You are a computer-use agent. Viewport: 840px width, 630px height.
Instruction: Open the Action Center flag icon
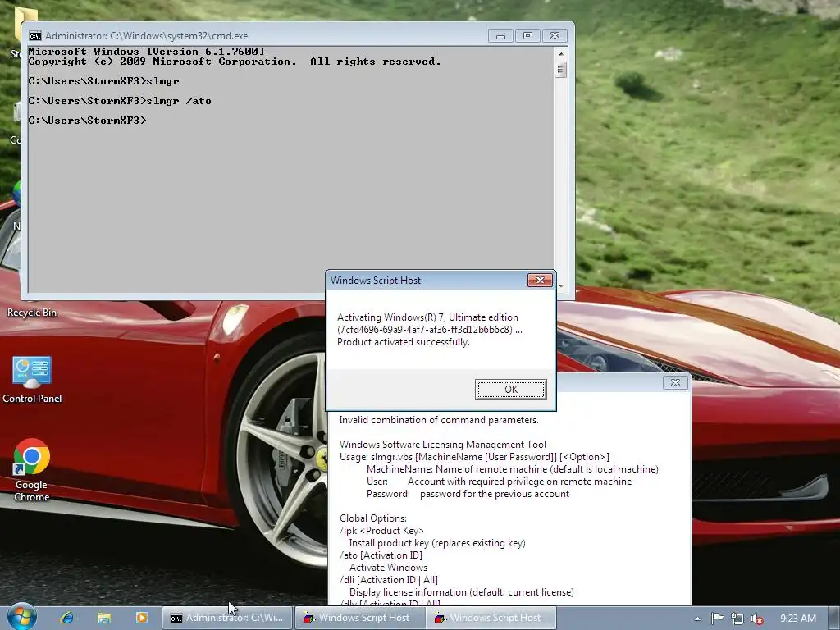point(717,619)
